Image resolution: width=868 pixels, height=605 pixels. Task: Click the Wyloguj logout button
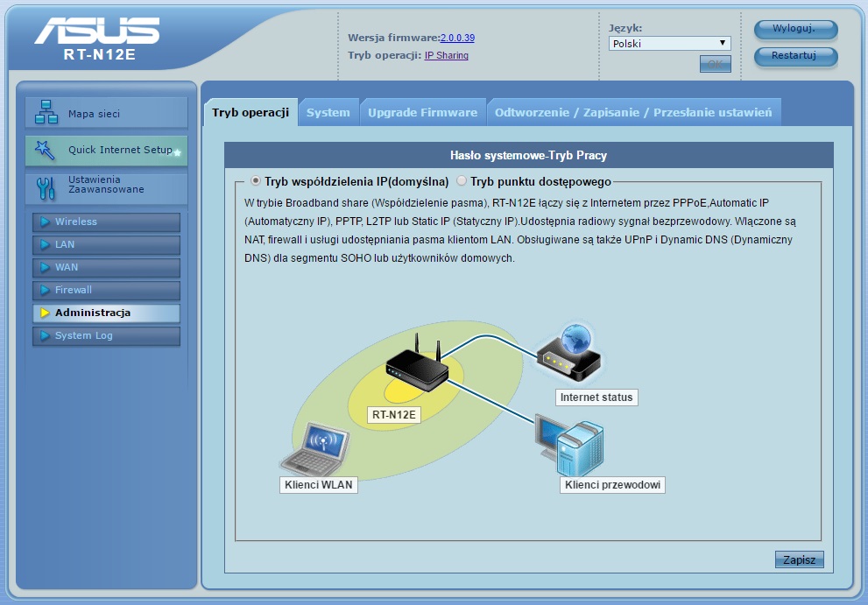(x=795, y=29)
